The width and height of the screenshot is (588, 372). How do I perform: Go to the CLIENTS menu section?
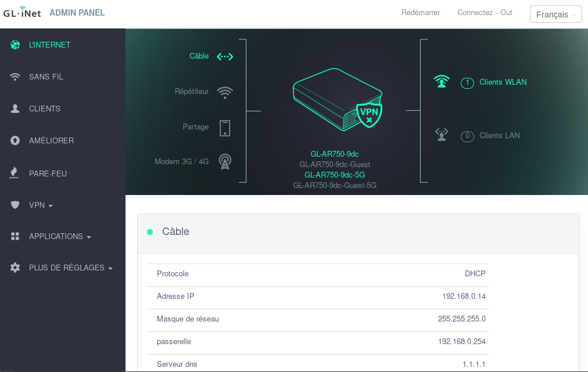45,109
